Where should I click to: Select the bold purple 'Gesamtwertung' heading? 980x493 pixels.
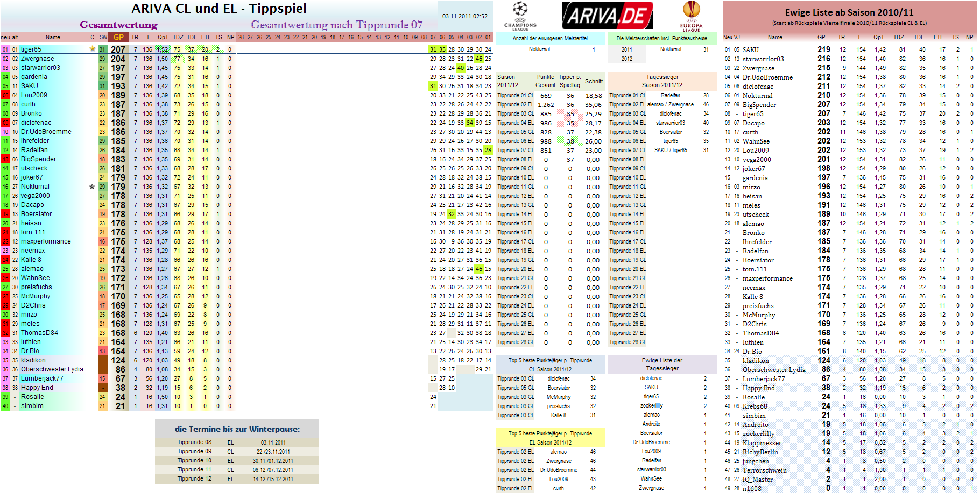[118, 25]
